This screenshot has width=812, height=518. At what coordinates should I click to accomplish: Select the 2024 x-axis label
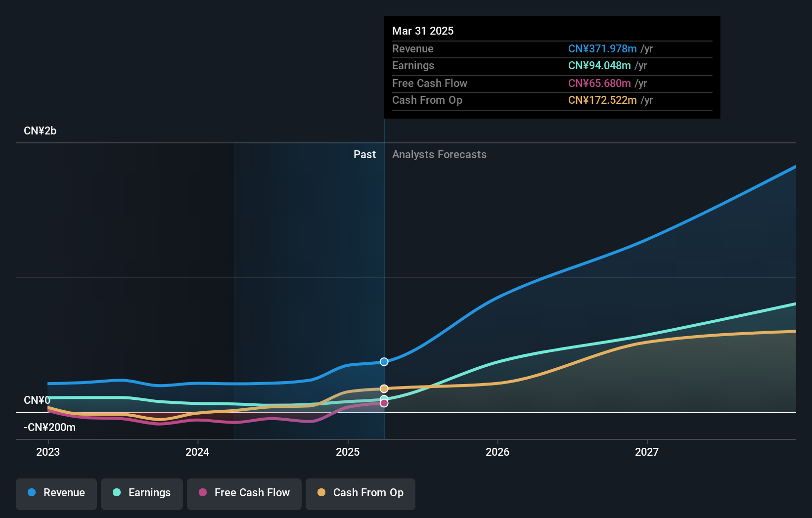pos(197,452)
